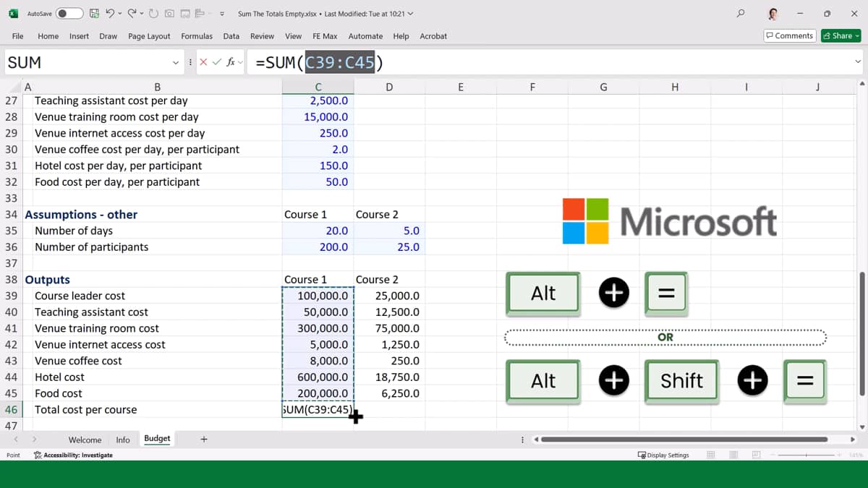Viewport: 868px width, 488px height.
Task: Select column D header
Action: tap(389, 87)
